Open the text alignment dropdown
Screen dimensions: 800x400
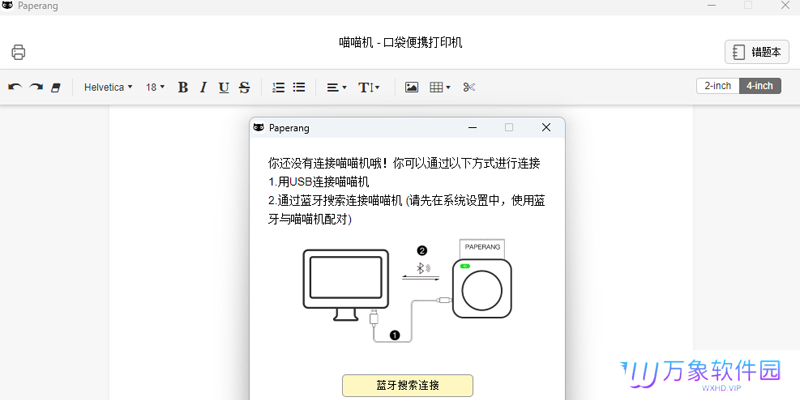coord(337,88)
